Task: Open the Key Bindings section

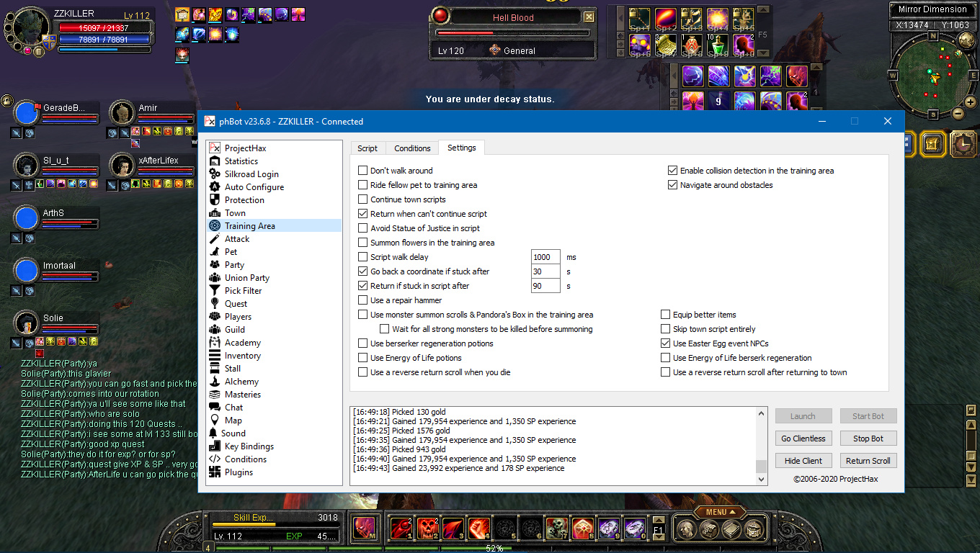Action: [249, 446]
